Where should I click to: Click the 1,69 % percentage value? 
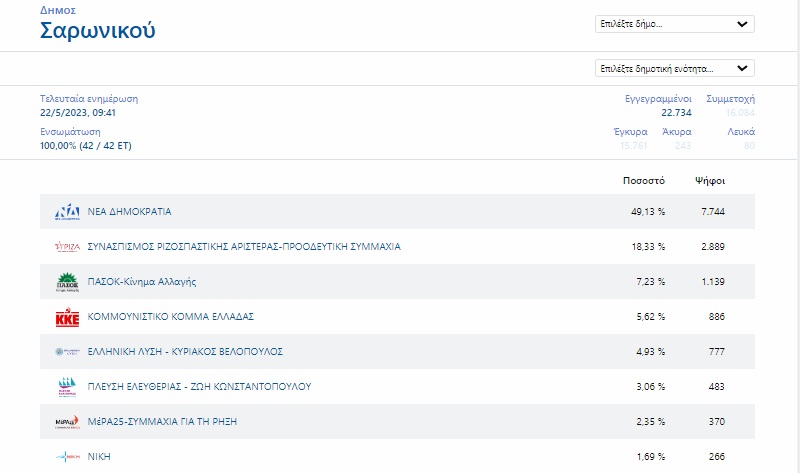(651, 457)
